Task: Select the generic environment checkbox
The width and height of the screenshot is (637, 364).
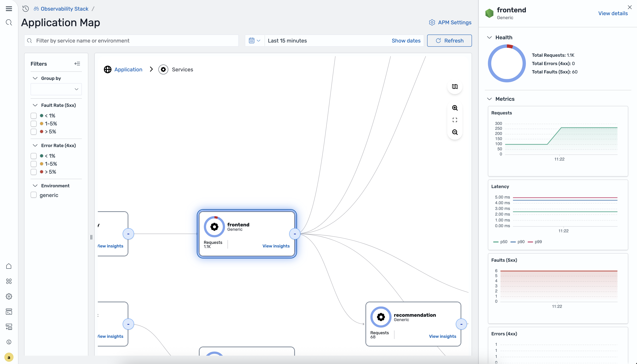Action: click(34, 195)
